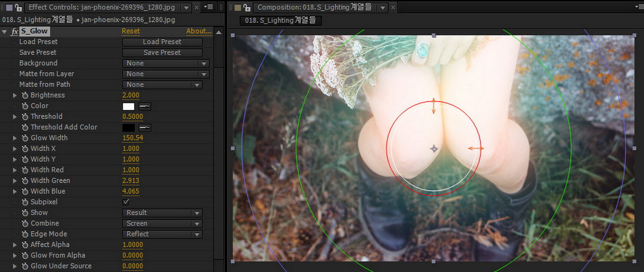Click the Load Preset button

(162, 42)
